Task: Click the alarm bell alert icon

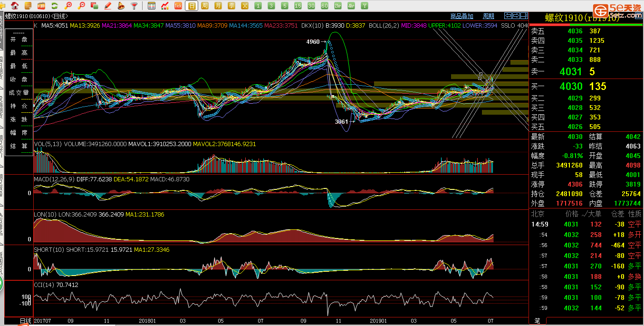Action: [x=121, y=6]
